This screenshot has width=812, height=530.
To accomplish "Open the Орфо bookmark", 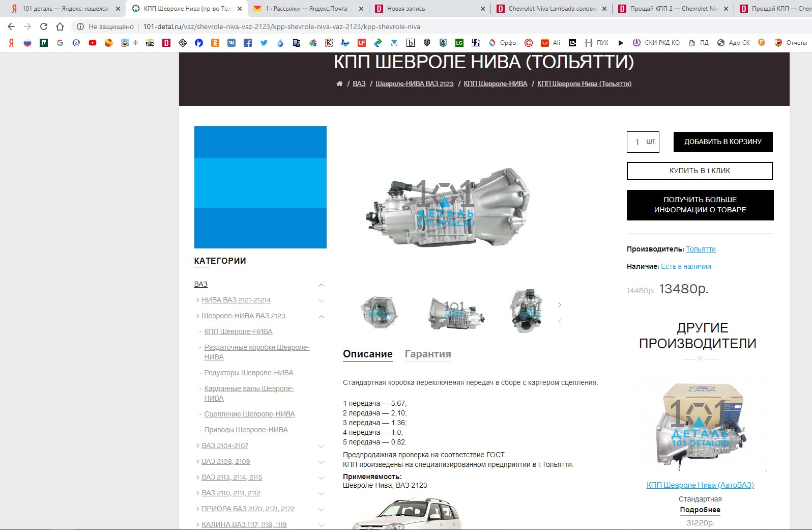I will coord(503,43).
